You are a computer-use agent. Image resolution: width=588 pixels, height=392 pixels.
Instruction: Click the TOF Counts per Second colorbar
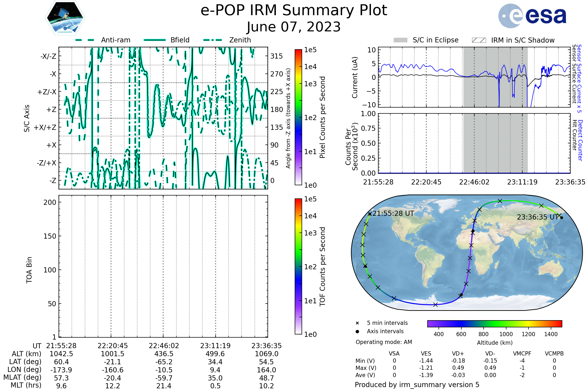tap(298, 267)
